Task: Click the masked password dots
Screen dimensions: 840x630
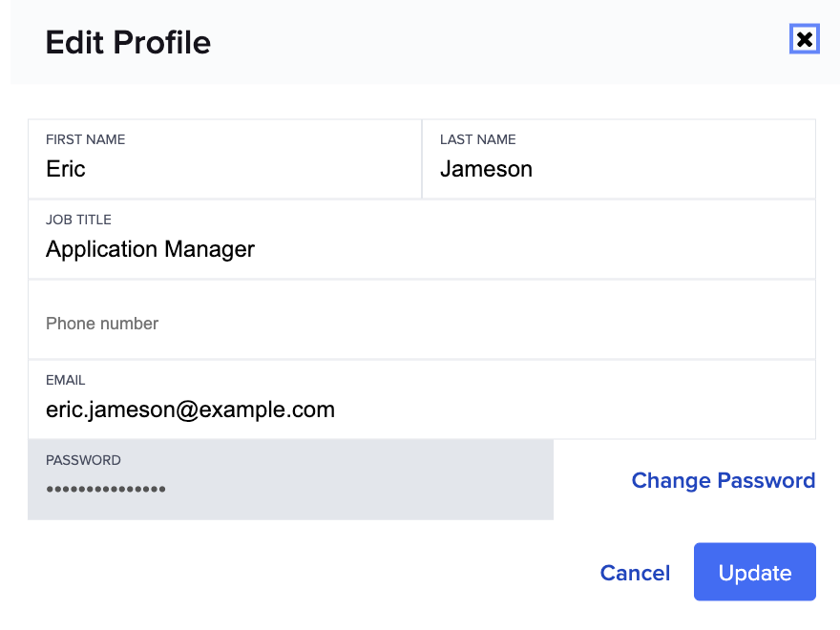Action: point(106,490)
